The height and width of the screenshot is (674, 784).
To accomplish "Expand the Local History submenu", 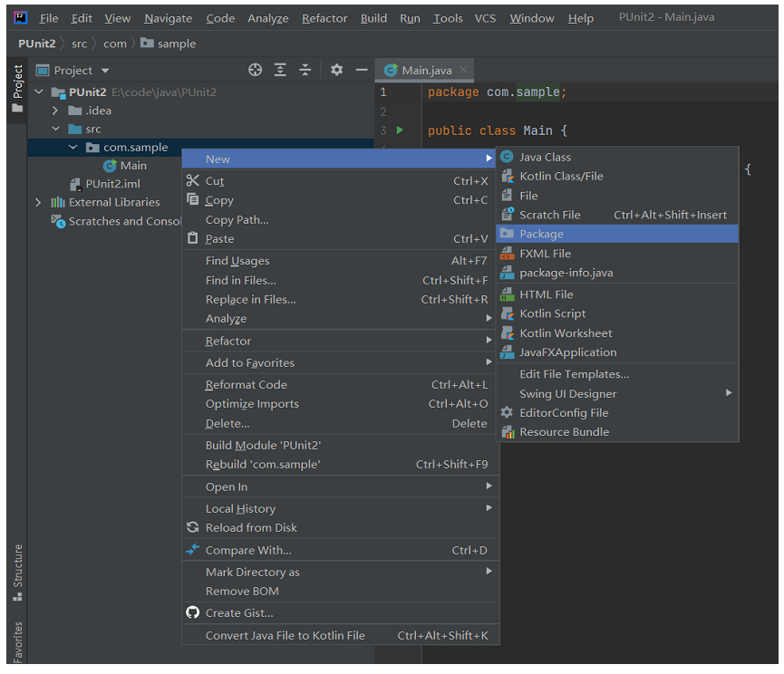I will click(489, 508).
